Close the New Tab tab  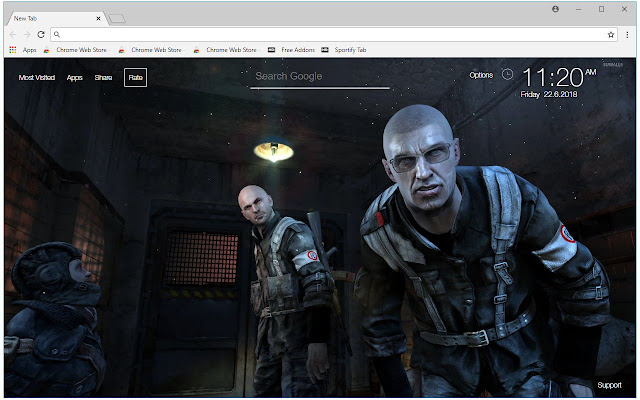click(98, 18)
